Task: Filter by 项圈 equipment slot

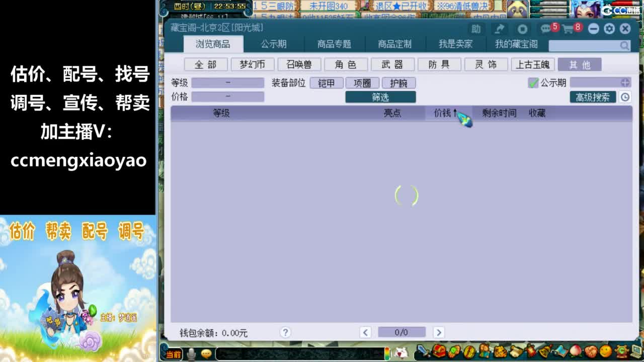Action: click(362, 83)
